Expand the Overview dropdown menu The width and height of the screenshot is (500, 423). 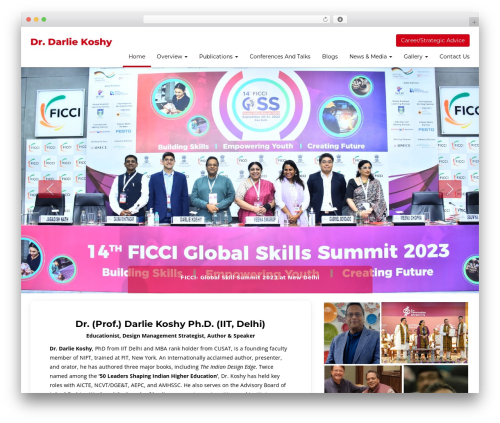click(172, 57)
